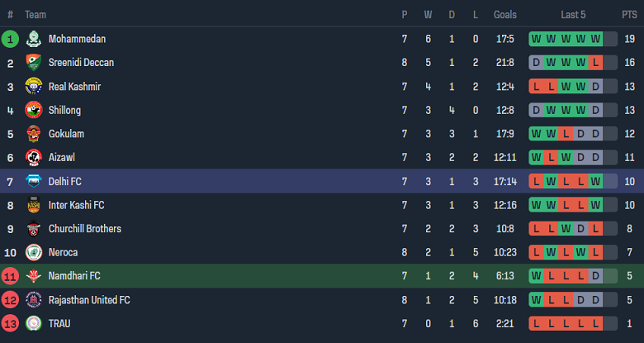The image size is (644, 343).
Task: Click the red position 13 badge
Action: pos(11,323)
